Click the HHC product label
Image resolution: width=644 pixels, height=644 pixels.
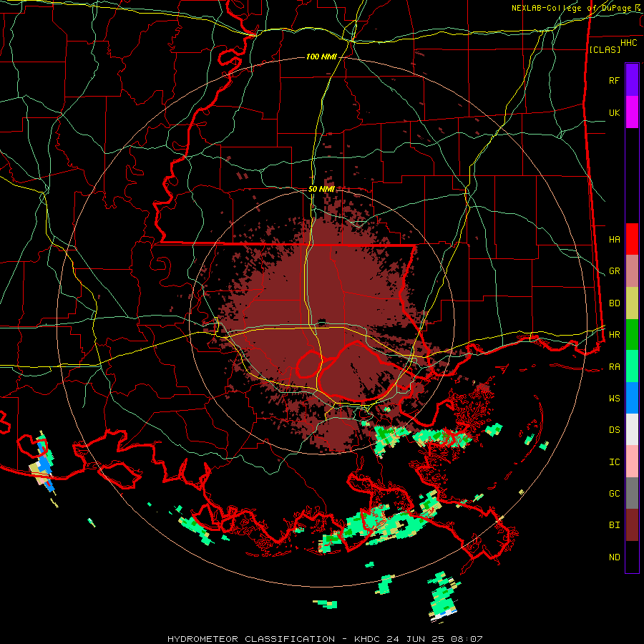(629, 43)
